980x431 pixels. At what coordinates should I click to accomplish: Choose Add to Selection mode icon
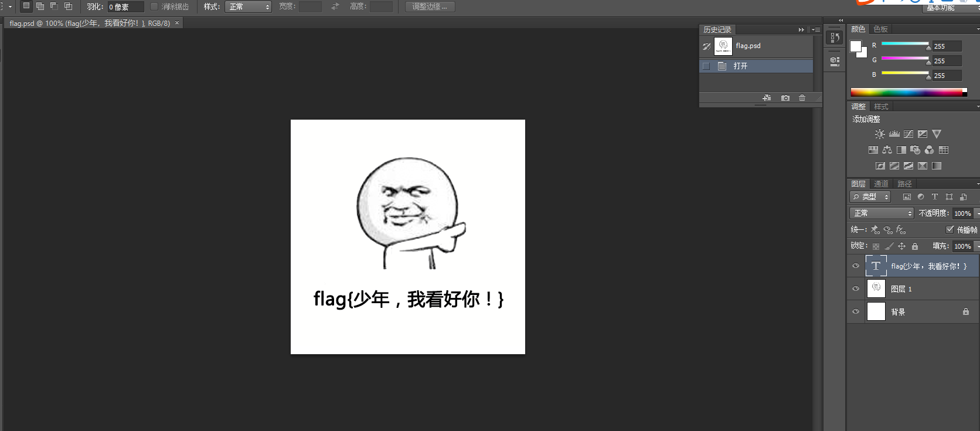click(40, 6)
